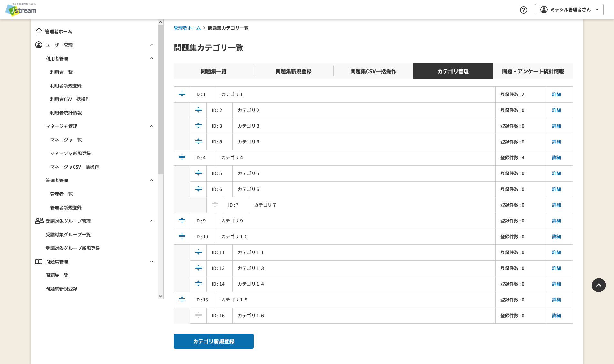This screenshot has width=614, height=364.
Task: Click the reorder handle for カテゴリ１４ row
Action: [x=198, y=284]
